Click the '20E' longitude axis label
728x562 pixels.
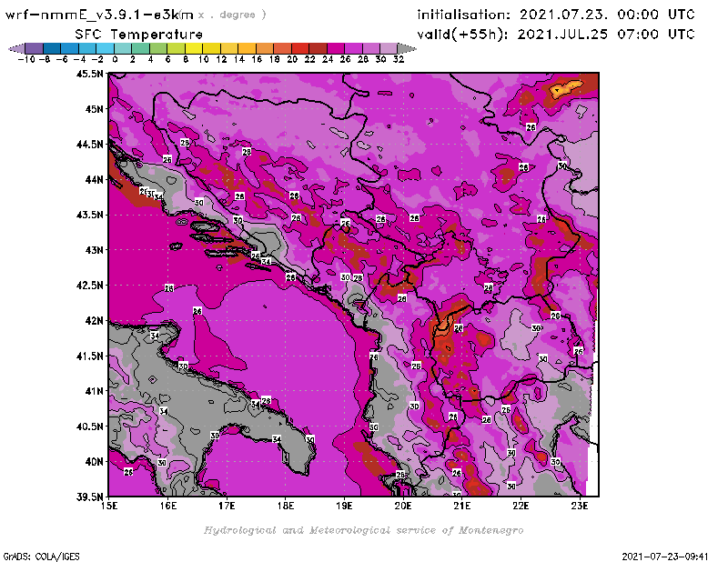[403, 506]
